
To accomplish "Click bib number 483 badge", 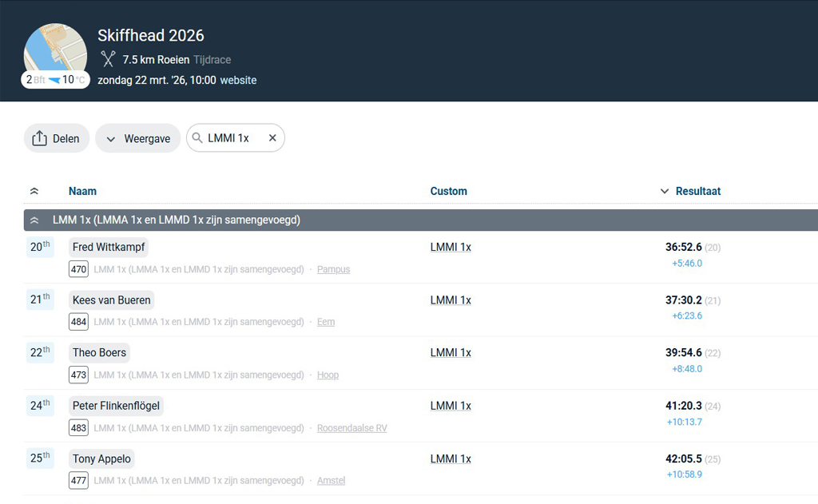I will coord(78,428).
